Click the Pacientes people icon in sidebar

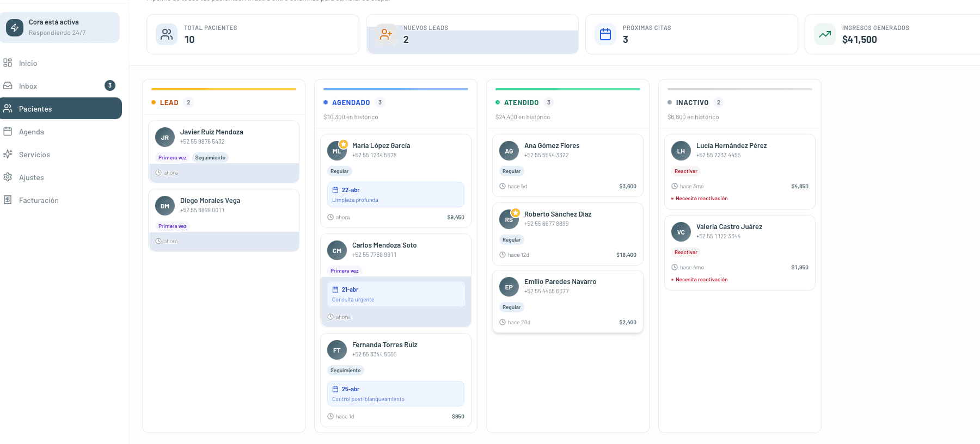[x=8, y=108]
